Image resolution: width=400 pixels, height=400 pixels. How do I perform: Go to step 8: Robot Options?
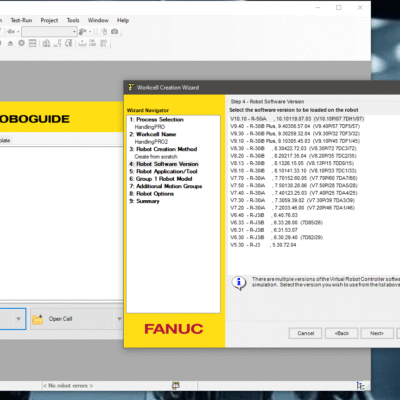click(x=152, y=194)
